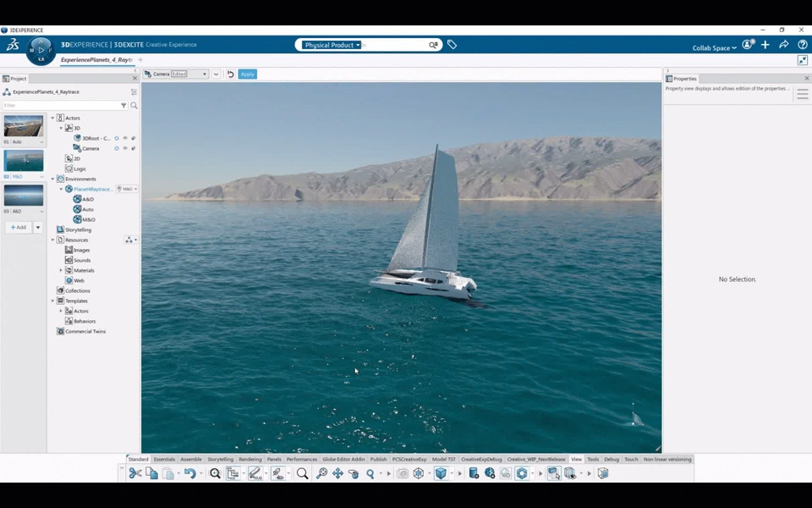This screenshot has width=812, height=508.
Task: Click the Copy icon in bottom toolbar
Action: point(151,473)
